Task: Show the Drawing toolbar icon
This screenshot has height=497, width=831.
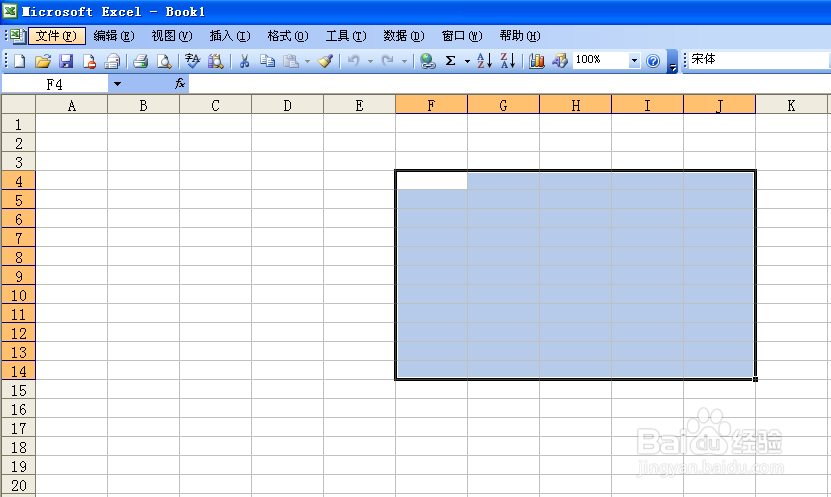Action: click(560, 61)
